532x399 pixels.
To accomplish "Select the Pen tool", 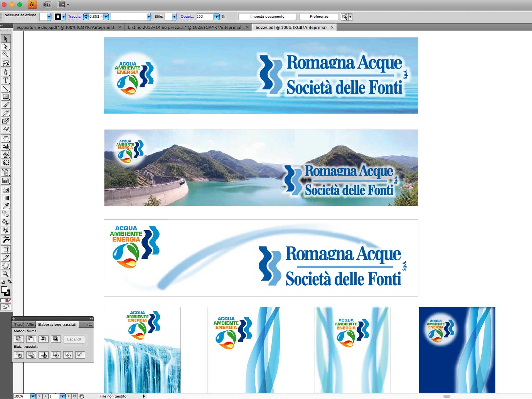I will 6,72.
